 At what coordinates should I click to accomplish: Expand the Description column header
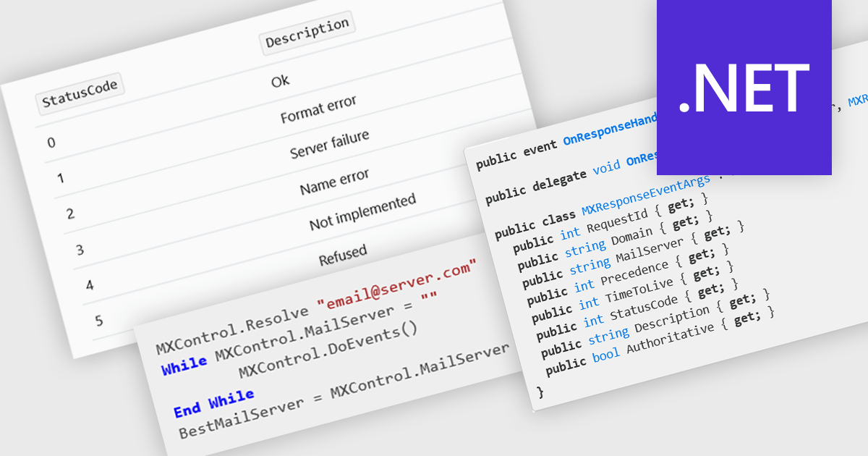tap(308, 32)
